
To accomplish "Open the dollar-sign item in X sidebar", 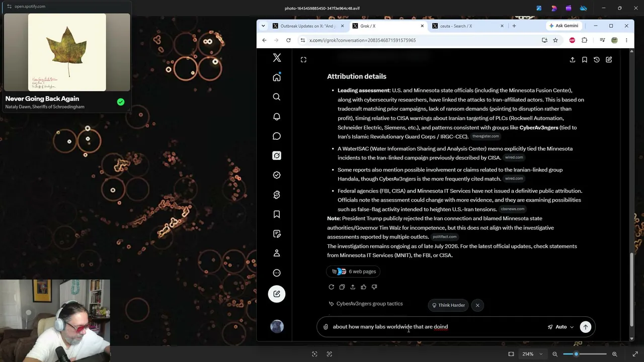I will (277, 195).
